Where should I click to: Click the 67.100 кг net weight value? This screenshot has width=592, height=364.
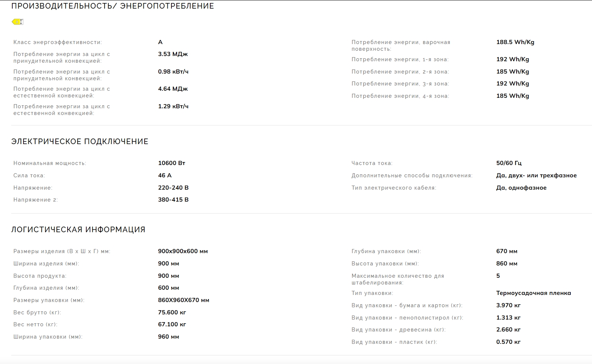[172, 324]
